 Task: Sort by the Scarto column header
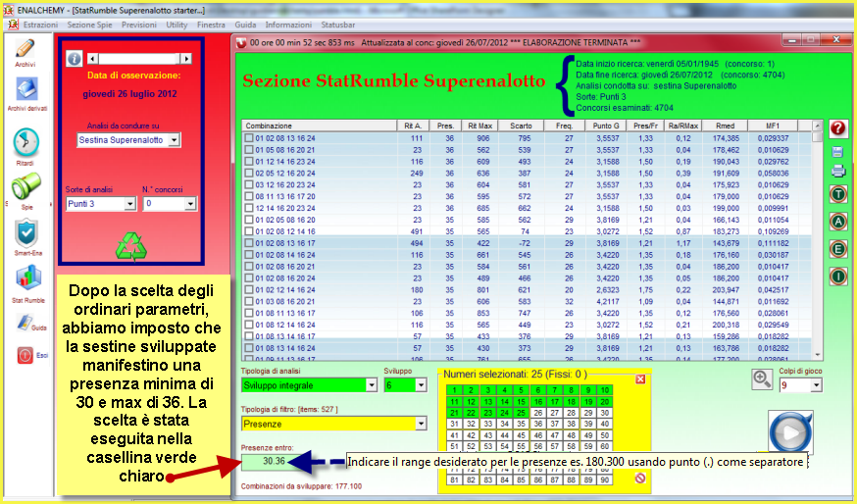click(x=521, y=126)
